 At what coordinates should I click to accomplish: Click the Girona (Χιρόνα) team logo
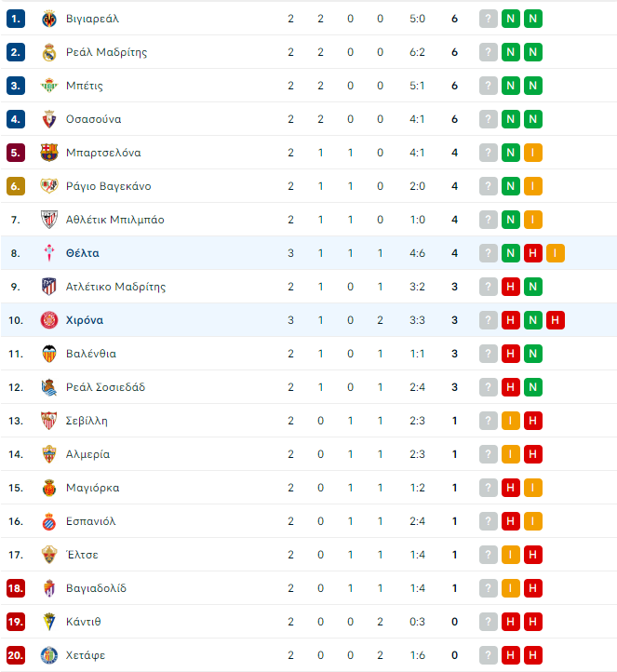point(49,320)
